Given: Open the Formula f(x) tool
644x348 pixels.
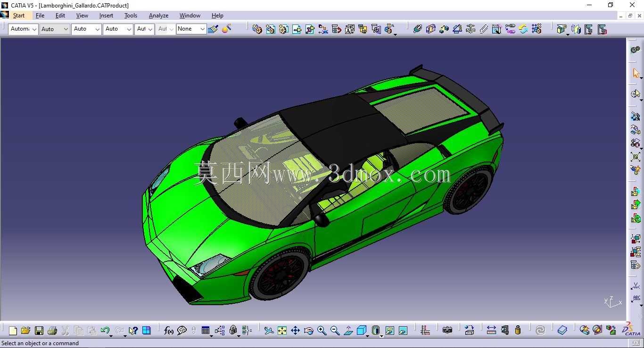Looking at the screenshot, I should click(x=169, y=331).
